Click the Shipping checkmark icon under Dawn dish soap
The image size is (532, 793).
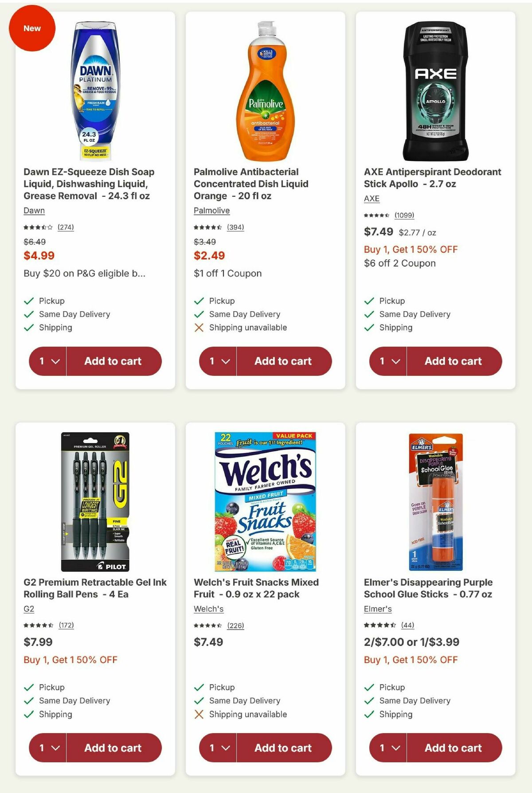click(x=28, y=328)
